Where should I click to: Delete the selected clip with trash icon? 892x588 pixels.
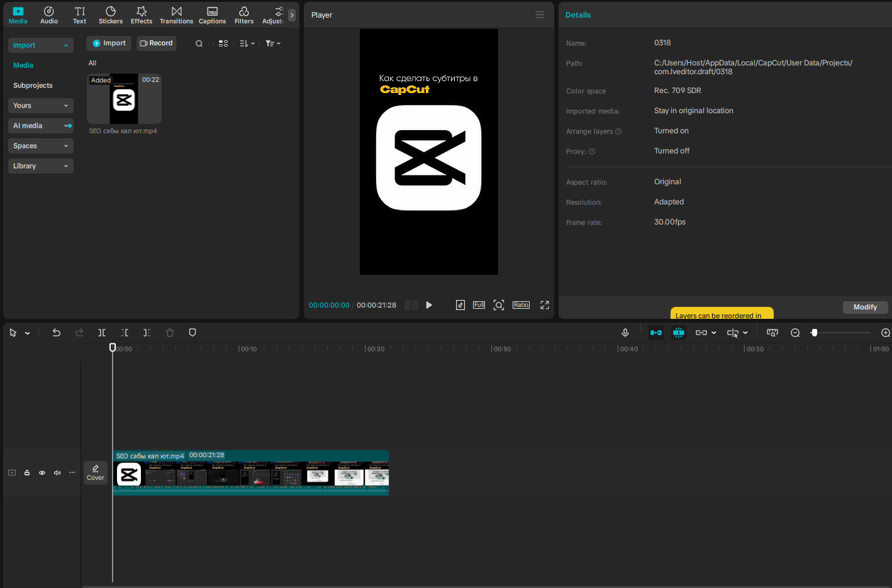170,333
